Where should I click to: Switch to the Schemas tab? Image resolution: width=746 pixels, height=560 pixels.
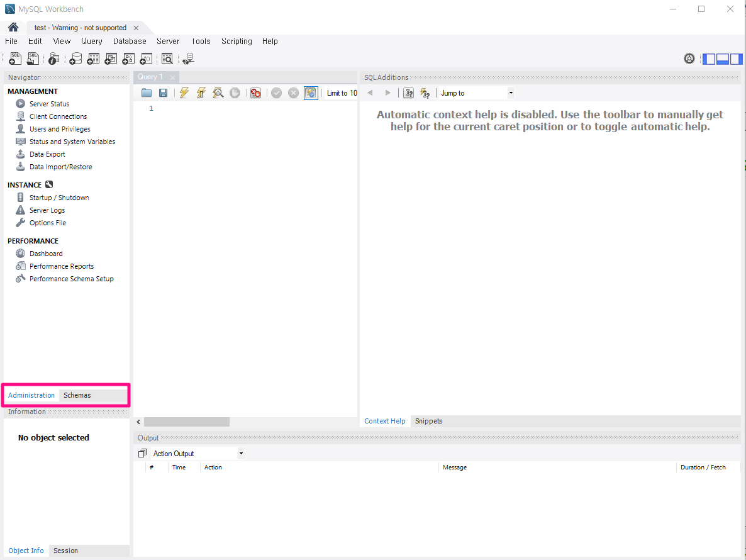(77, 395)
